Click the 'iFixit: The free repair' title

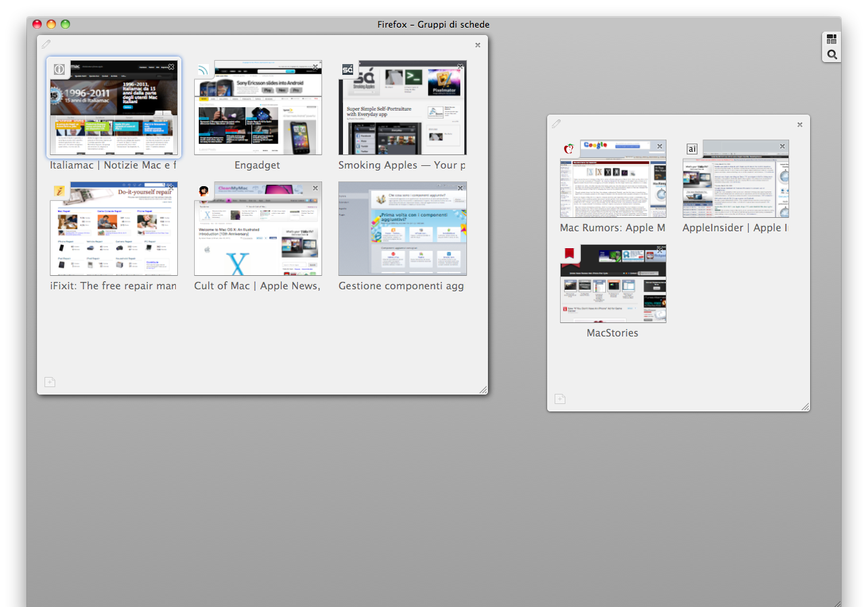113,286
